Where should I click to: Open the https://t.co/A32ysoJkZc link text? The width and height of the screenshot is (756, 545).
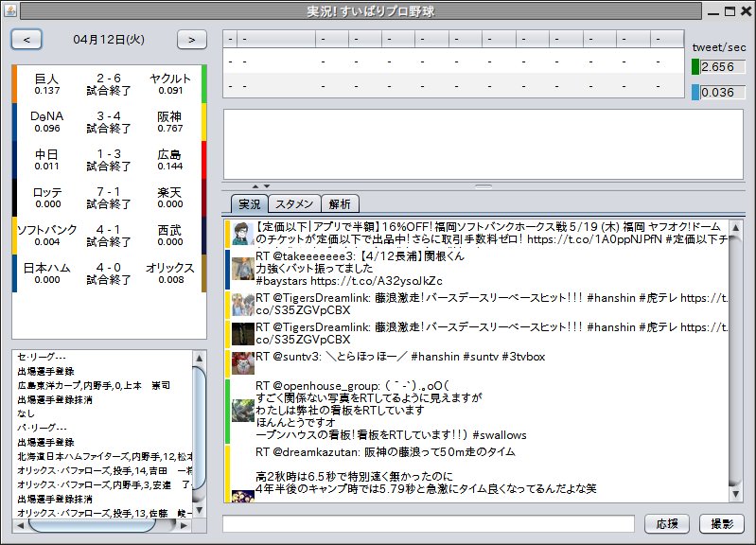click(376, 281)
